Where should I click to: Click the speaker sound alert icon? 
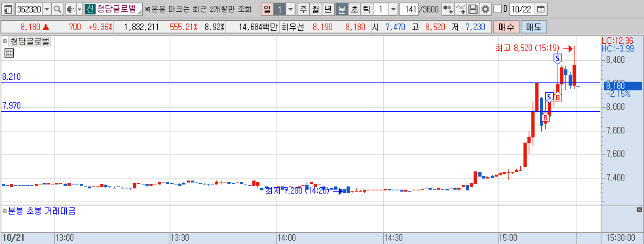70,9
